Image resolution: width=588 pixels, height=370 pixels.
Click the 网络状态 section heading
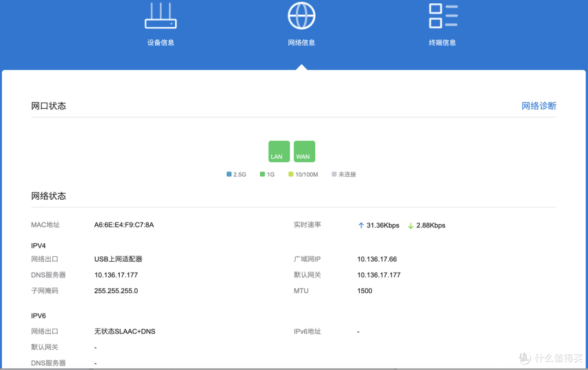[x=48, y=196]
